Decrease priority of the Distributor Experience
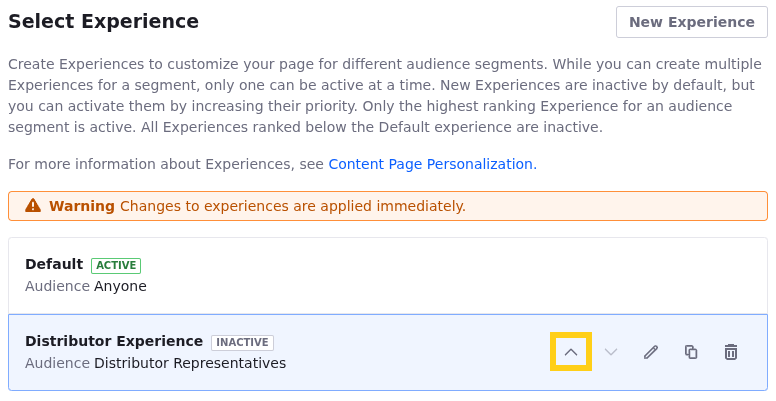776x401 pixels. (611, 352)
